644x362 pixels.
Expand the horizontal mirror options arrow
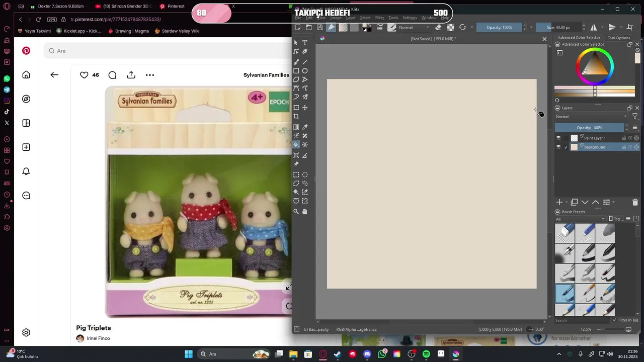coord(601,27)
